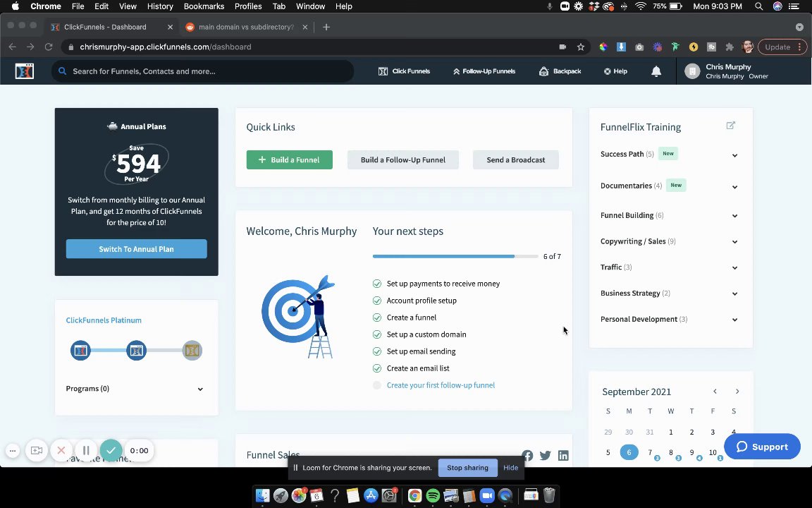Open the notifications bell
This screenshot has height=508, width=812.
click(656, 71)
